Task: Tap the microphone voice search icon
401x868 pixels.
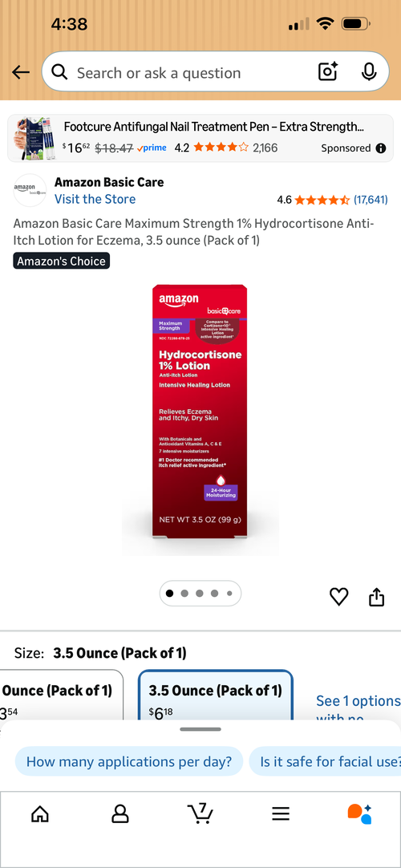Action: tap(369, 72)
